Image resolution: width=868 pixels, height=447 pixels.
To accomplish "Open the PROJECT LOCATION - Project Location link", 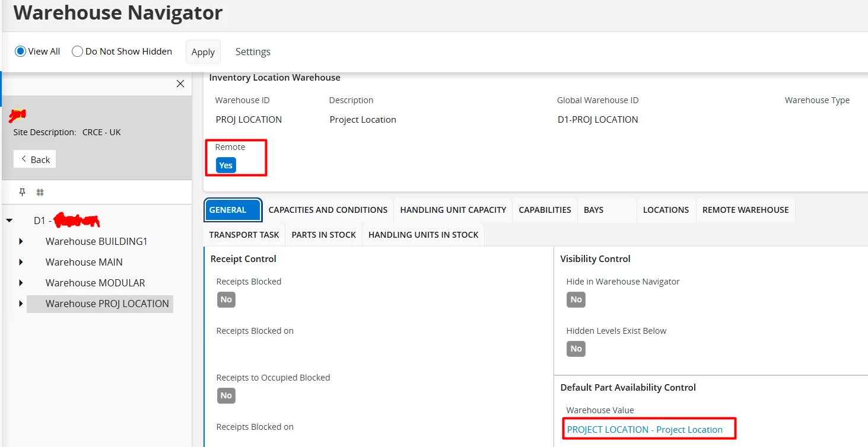I will click(645, 430).
